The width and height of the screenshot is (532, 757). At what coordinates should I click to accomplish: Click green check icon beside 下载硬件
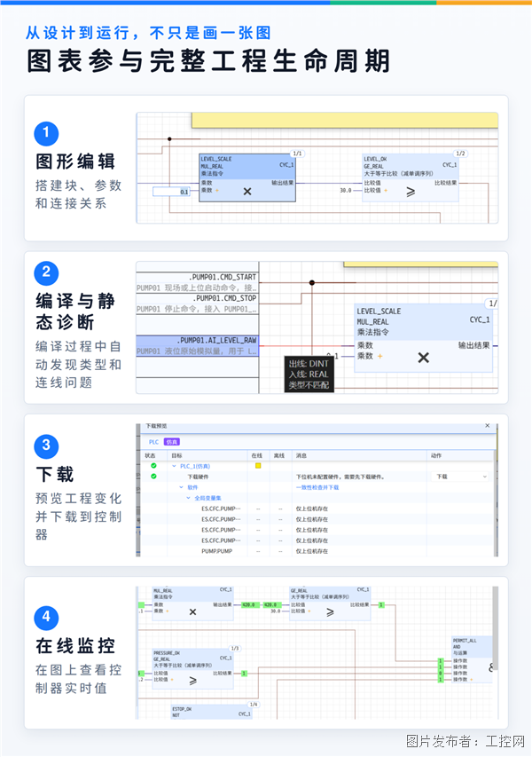153,477
